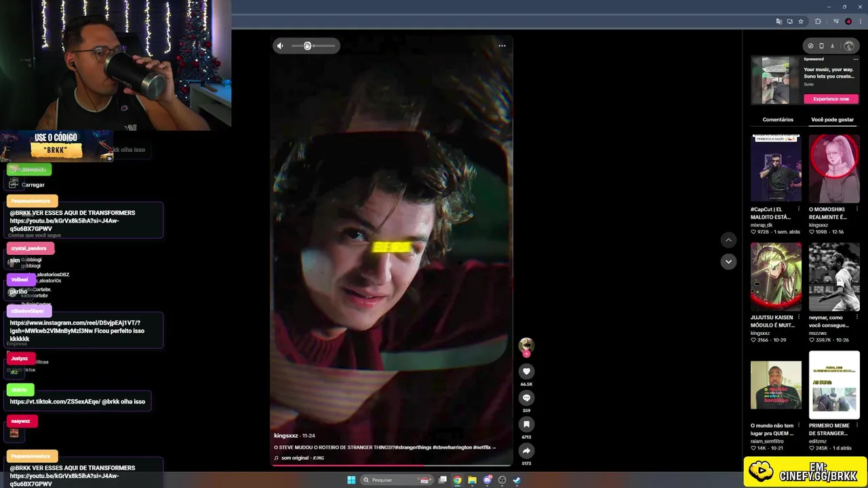Open File Explorer from taskbar
Screen dimensions: 868x488
pyautogui.click(x=472, y=480)
